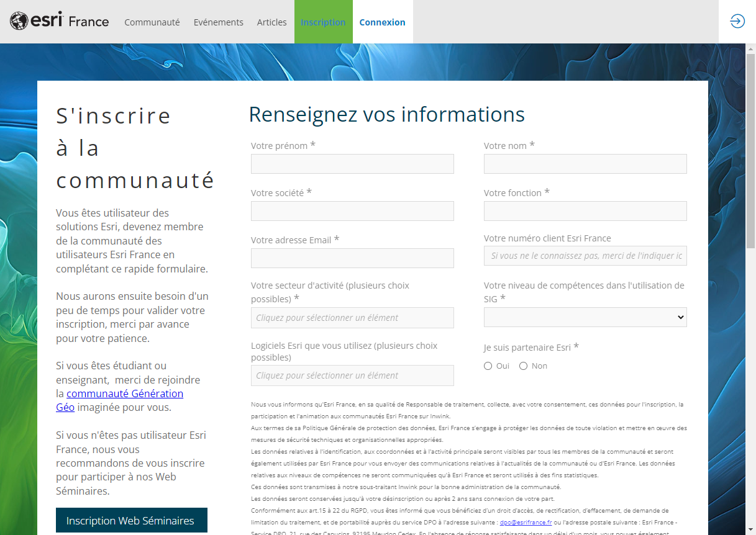Viewport: 756px width, 535px height.
Task: Select Oui for partenaire Esri
Action: pos(488,366)
